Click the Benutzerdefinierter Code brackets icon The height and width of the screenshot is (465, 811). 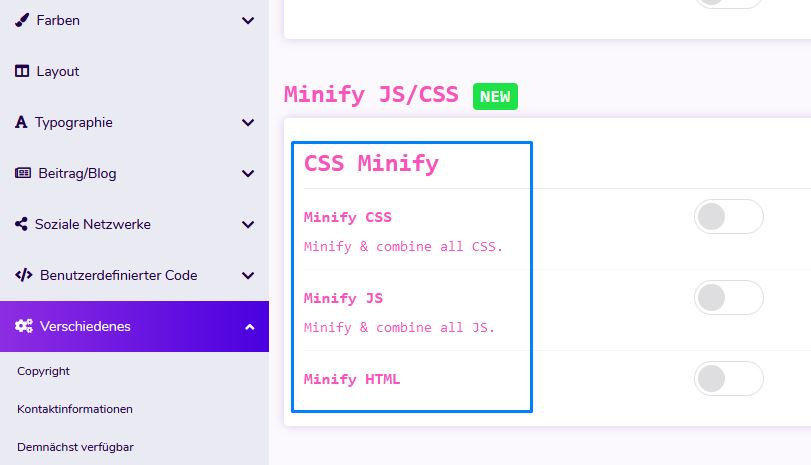pyautogui.click(x=23, y=275)
